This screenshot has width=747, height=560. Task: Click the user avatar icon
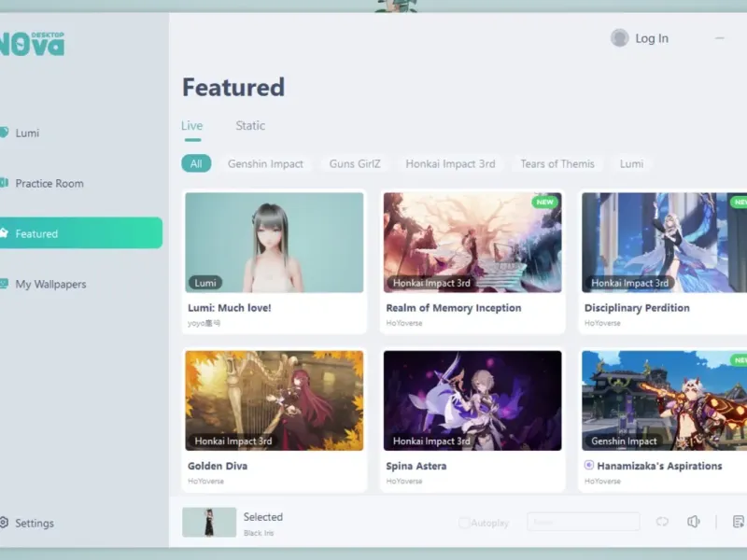click(x=620, y=38)
